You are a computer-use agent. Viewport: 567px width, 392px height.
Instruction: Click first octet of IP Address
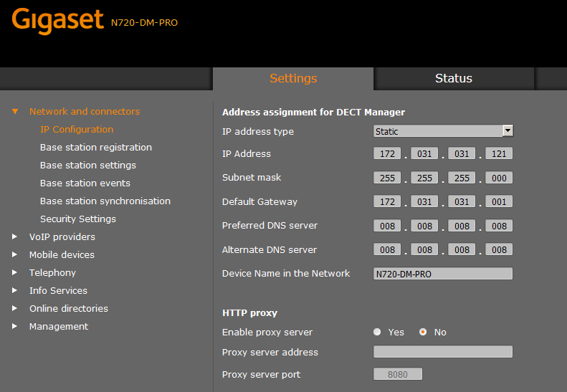click(x=387, y=153)
